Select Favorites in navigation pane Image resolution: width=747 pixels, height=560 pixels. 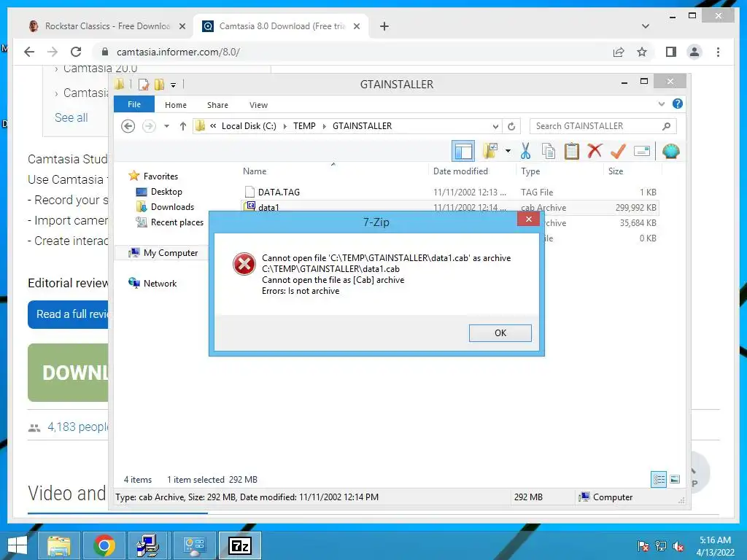(160, 176)
